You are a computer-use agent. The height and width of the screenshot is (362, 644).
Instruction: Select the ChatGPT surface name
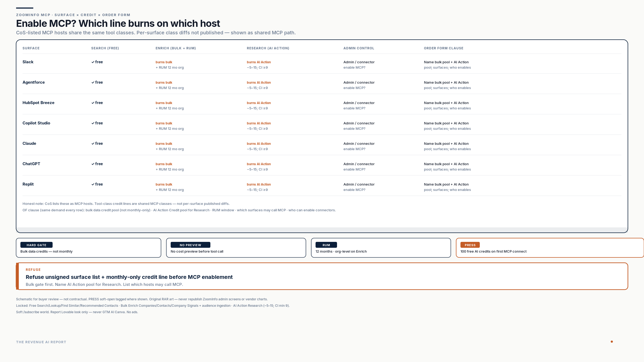pyautogui.click(x=31, y=164)
